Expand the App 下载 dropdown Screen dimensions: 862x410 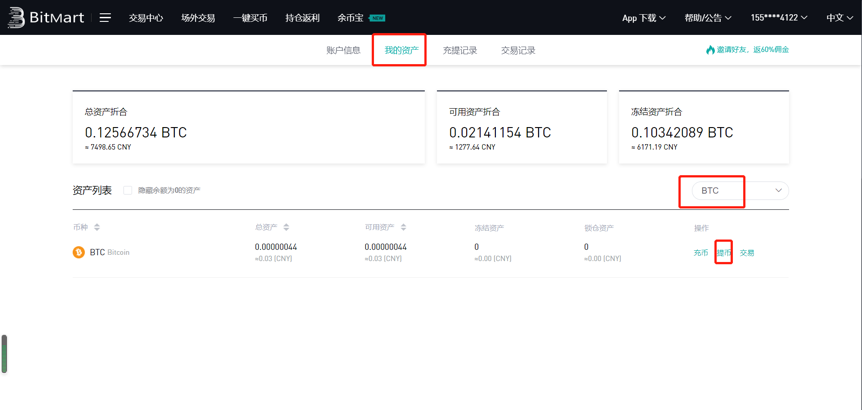(643, 18)
